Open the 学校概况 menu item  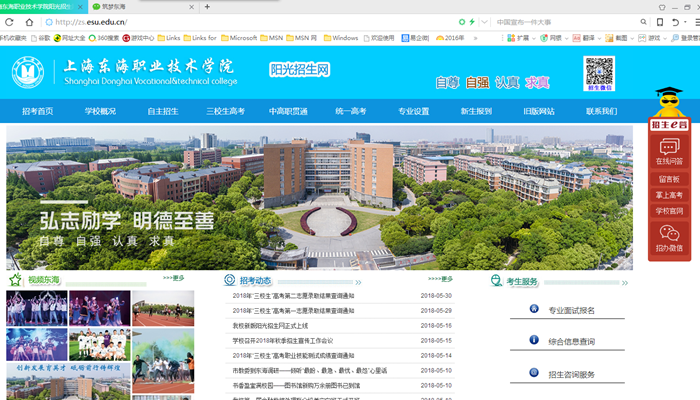pyautogui.click(x=100, y=111)
